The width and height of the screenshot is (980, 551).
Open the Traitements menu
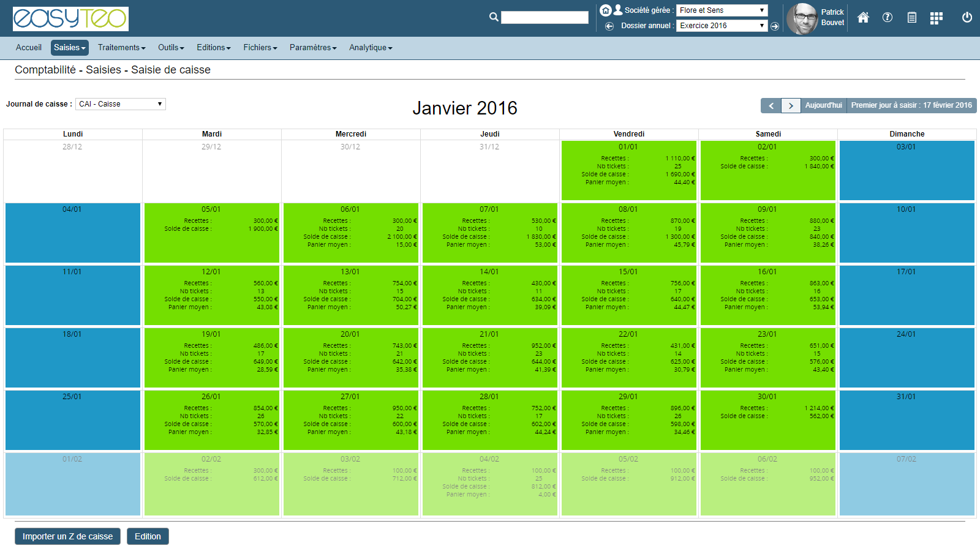pos(121,48)
